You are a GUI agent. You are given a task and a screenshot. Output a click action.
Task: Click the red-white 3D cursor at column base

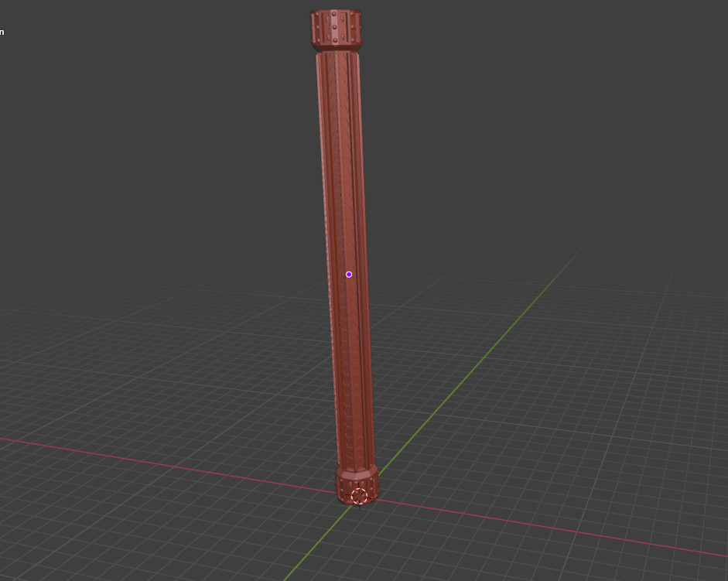(x=359, y=496)
